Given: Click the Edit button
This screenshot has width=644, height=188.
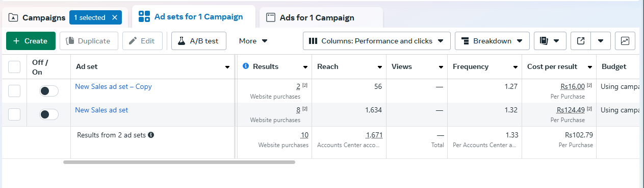Looking at the screenshot, I should click(142, 41).
